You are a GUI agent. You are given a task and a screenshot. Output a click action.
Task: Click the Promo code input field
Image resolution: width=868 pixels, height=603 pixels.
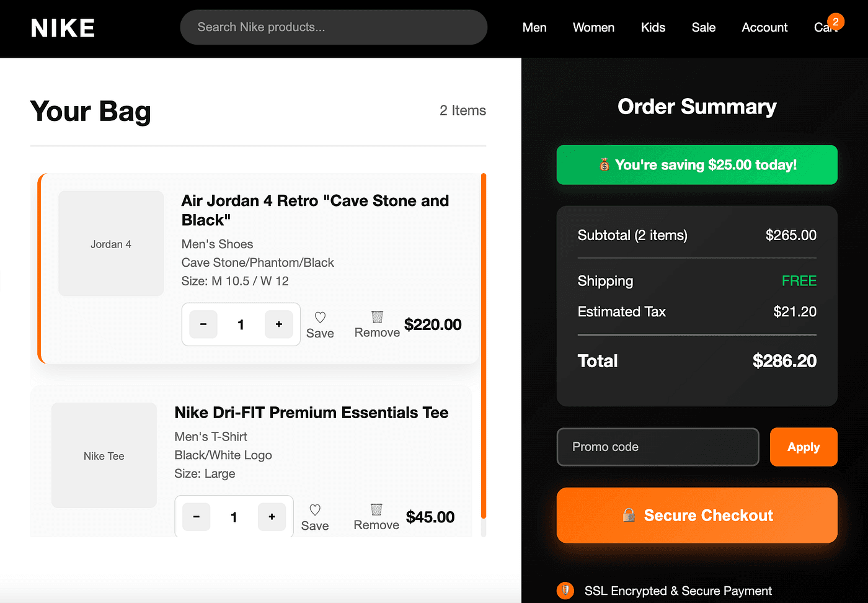click(658, 447)
